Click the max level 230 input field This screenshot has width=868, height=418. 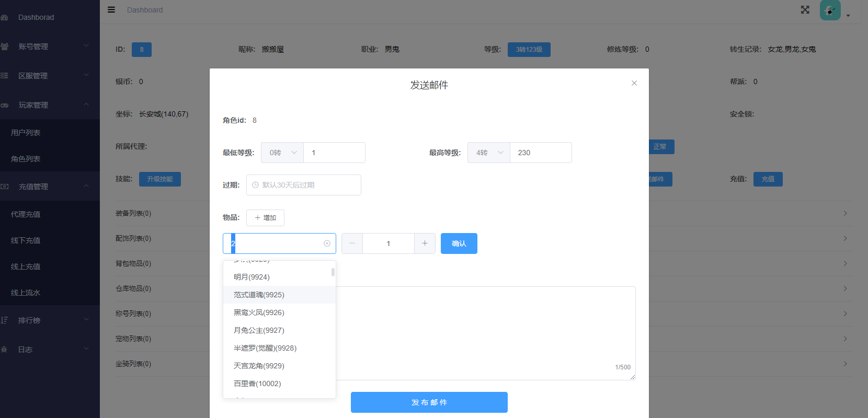click(541, 153)
